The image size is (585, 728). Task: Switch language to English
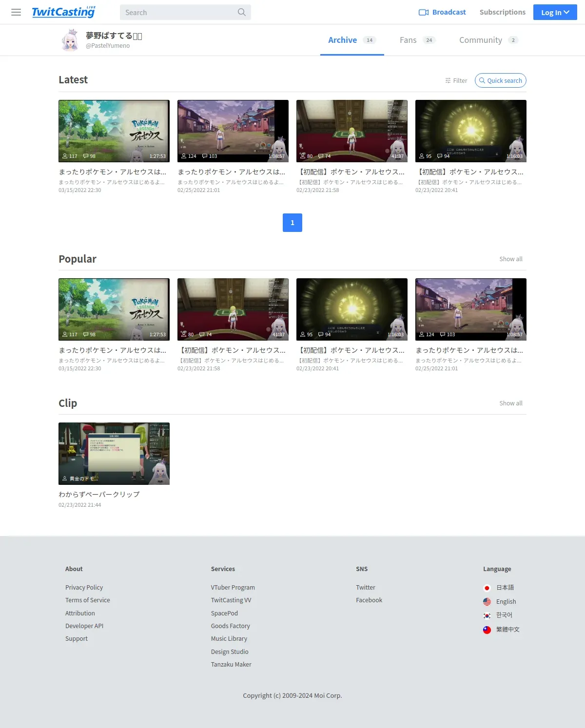[506, 602]
